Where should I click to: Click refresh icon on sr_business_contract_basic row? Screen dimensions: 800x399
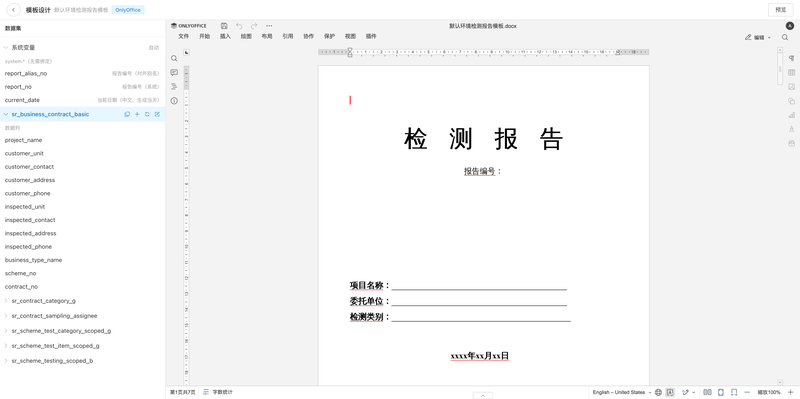[147, 114]
